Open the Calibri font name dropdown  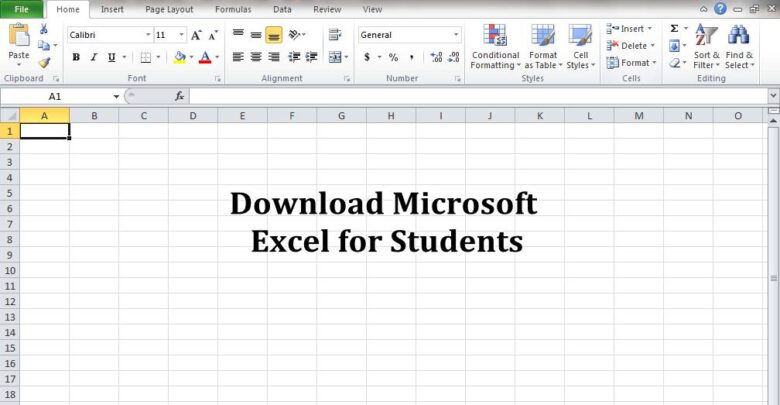tap(148, 35)
